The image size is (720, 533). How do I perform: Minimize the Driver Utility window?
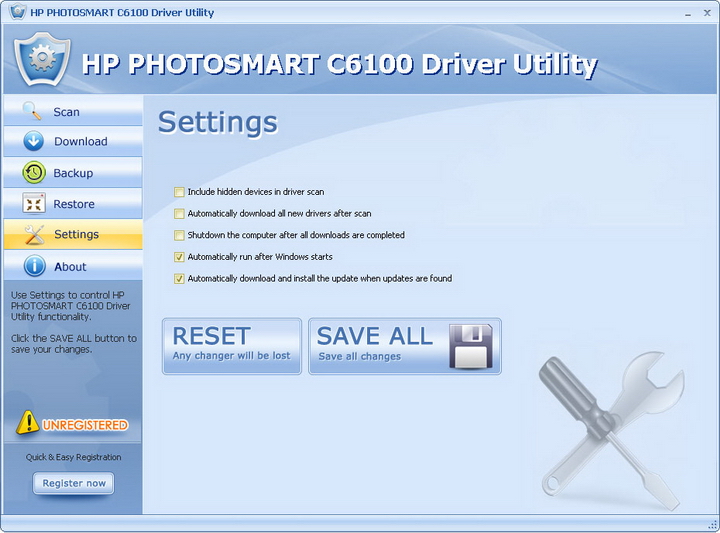688,13
